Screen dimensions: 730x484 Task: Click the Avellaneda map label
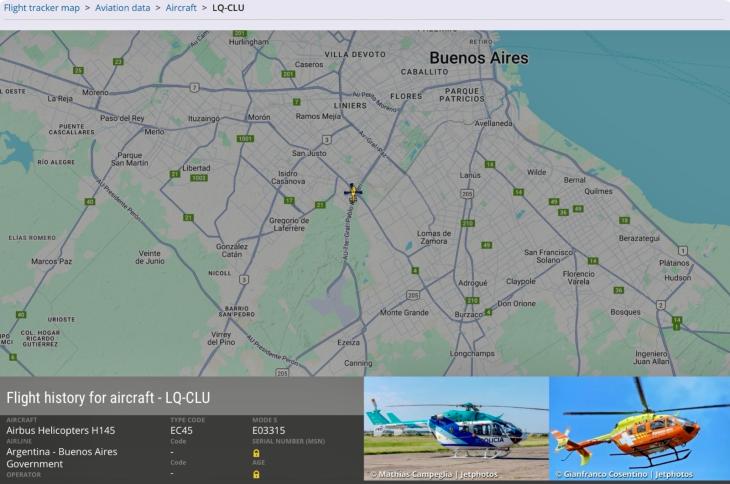493,123
